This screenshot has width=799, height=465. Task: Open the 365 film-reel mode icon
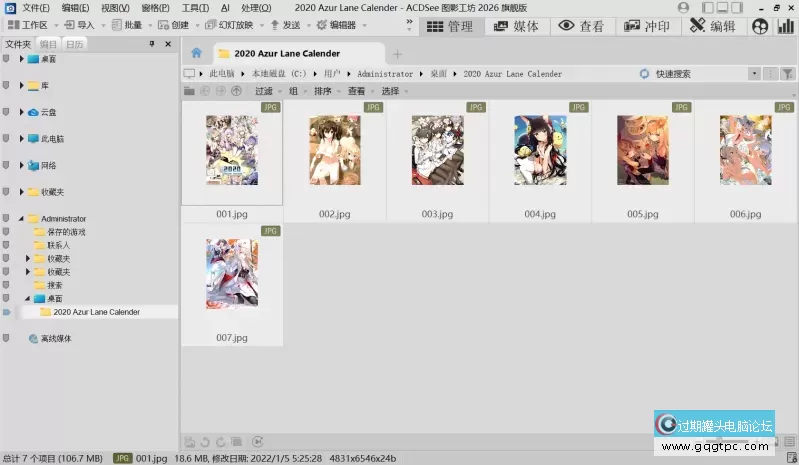click(x=760, y=26)
